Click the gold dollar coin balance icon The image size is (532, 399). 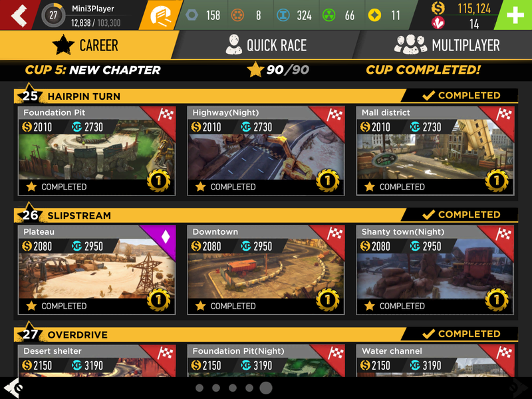tap(438, 8)
